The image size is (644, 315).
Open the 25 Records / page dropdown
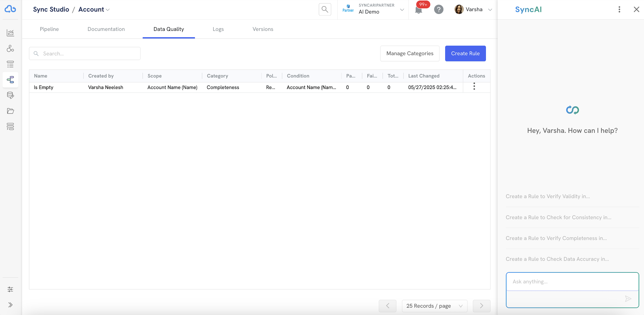[434, 306]
